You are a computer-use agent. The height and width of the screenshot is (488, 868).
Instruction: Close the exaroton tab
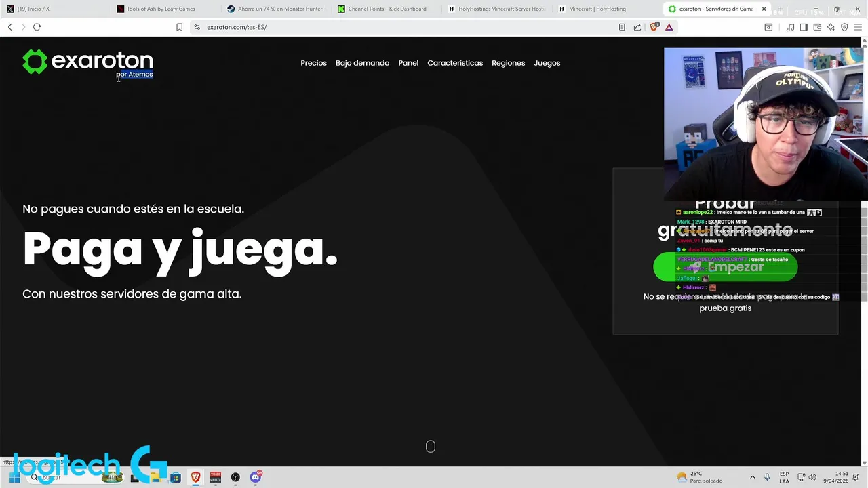tap(764, 9)
